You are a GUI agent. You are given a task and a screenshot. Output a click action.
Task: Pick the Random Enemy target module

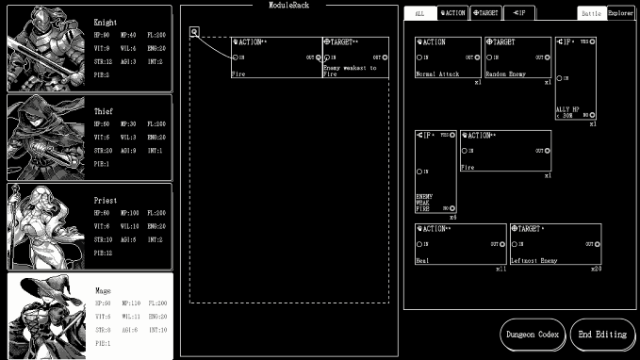point(518,58)
